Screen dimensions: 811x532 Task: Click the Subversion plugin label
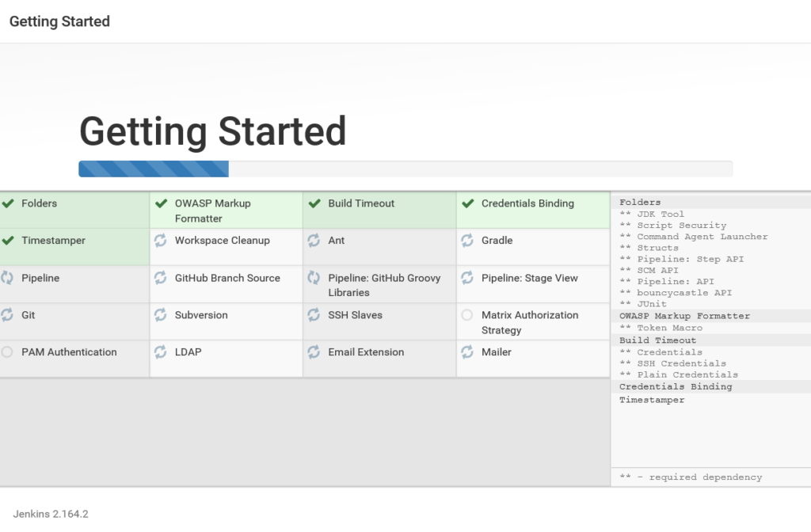coord(201,315)
